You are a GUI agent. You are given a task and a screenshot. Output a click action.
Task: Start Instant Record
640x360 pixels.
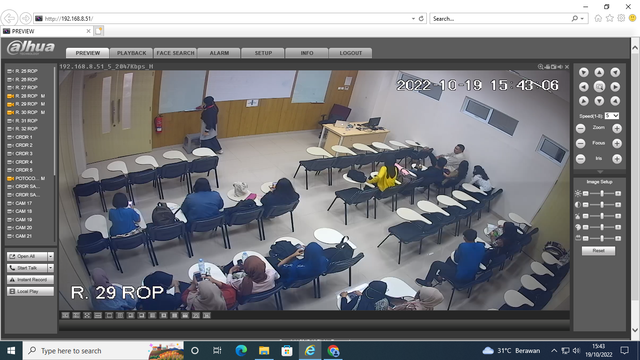[x=30, y=280]
